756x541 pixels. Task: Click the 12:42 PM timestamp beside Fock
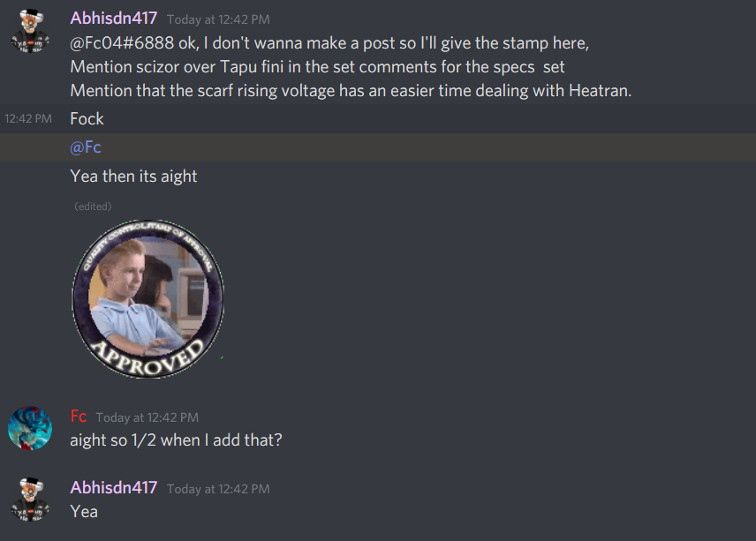tap(28, 118)
